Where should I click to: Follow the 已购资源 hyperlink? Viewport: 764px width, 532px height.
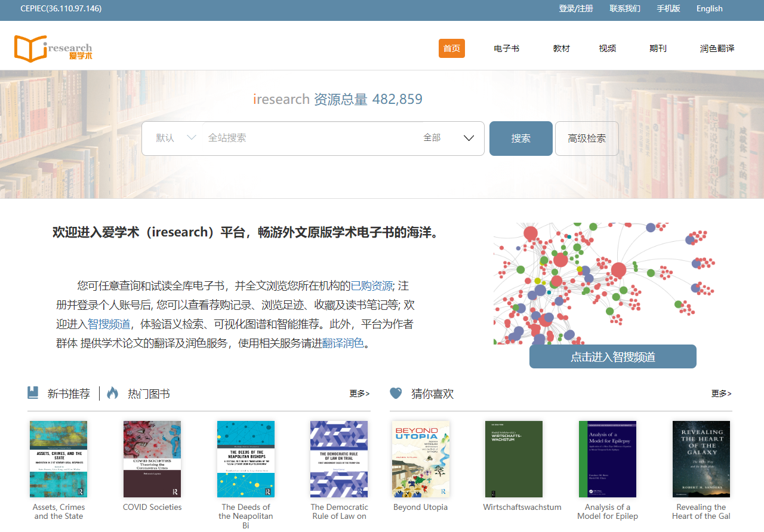point(371,285)
